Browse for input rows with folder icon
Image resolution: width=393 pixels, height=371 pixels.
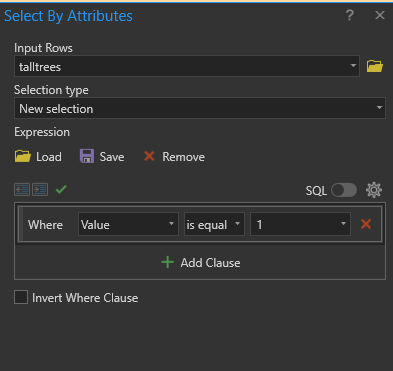click(375, 66)
